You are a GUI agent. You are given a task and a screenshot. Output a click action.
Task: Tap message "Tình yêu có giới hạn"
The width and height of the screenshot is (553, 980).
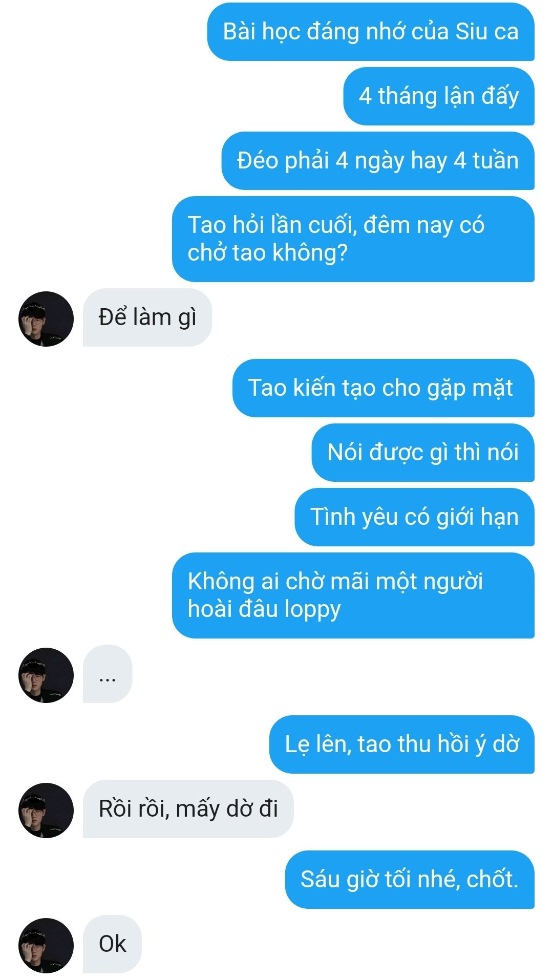[x=415, y=517]
